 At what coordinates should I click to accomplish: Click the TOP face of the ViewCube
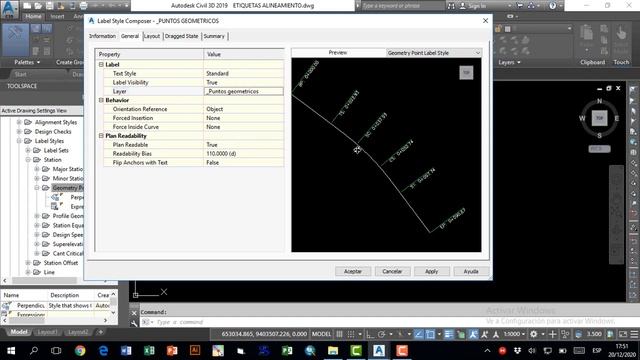[x=599, y=118]
